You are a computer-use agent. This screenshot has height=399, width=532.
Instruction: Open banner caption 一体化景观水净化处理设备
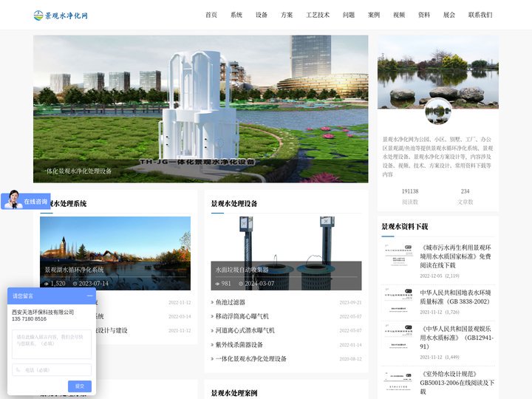click(x=77, y=171)
